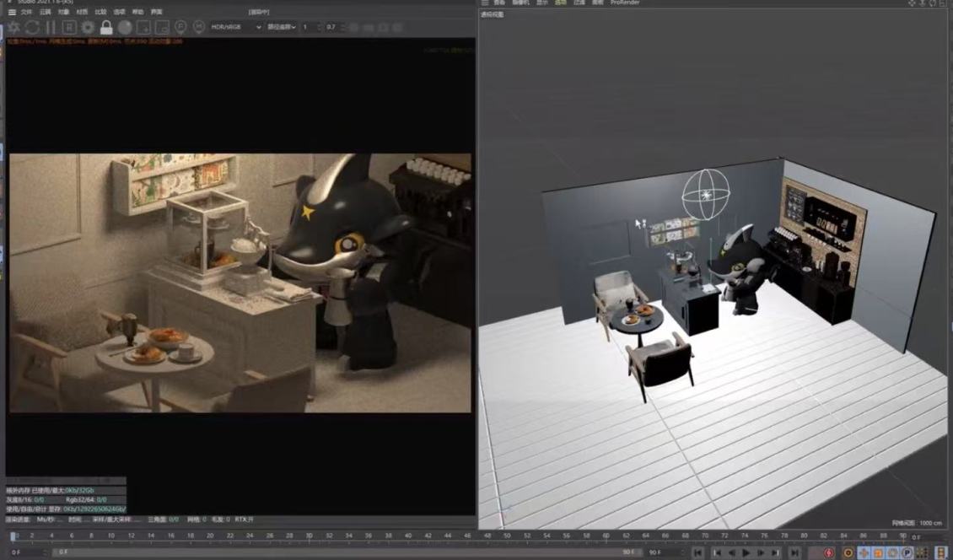Open the viewport 显示 (Display) menu
Viewport: 953px width, 560px height.
pos(542,3)
